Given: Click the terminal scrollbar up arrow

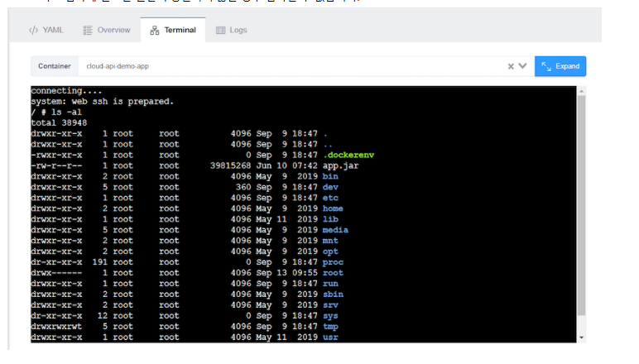Looking at the screenshot, I should tap(582, 91).
